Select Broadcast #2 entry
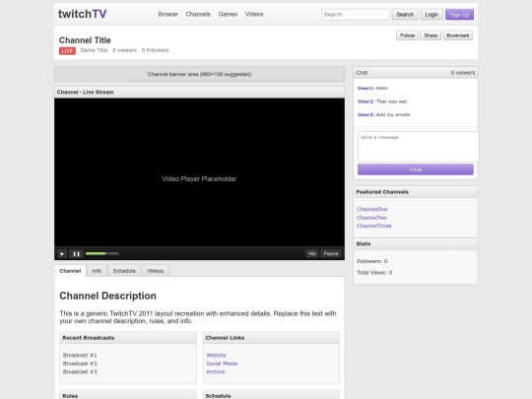 point(80,364)
